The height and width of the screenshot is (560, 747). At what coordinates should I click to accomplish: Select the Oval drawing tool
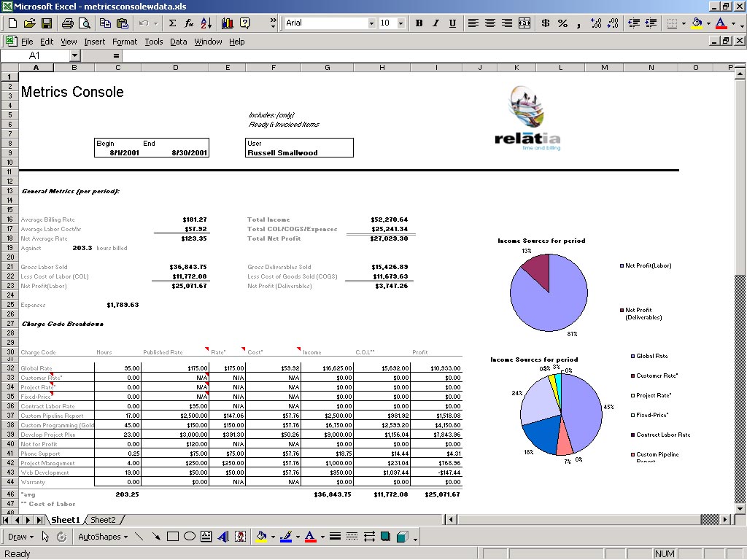190,537
